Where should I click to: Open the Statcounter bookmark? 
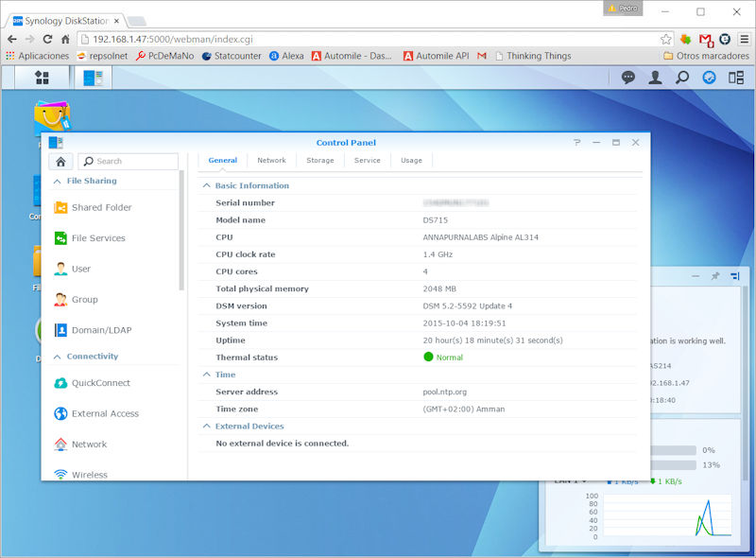[x=232, y=56]
